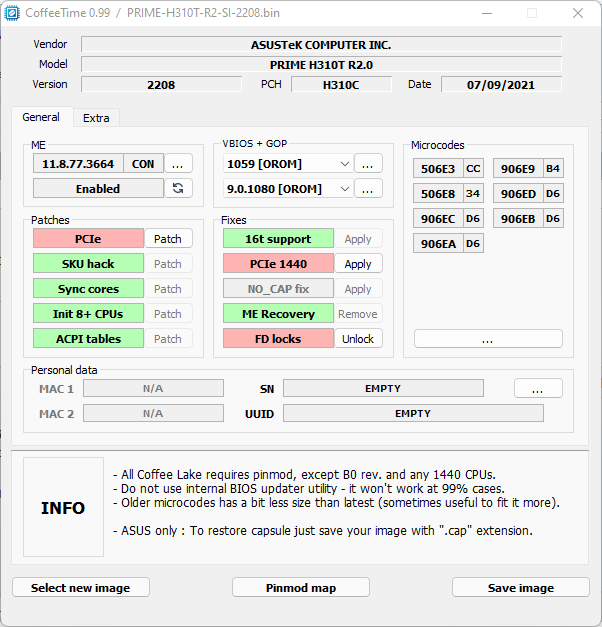The height and width of the screenshot is (627, 602).
Task: Click Apply next to NO_CAP fix
Action: coord(358,289)
